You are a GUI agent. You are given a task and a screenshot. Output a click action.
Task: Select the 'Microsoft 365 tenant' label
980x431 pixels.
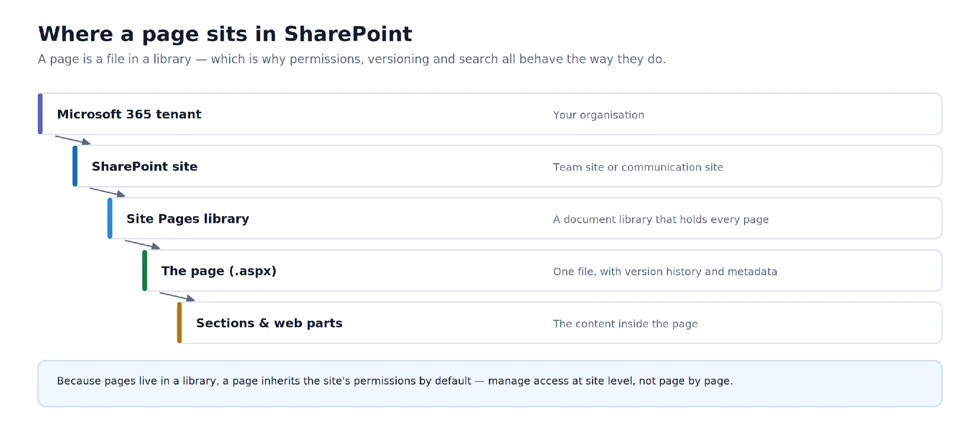[x=129, y=114]
